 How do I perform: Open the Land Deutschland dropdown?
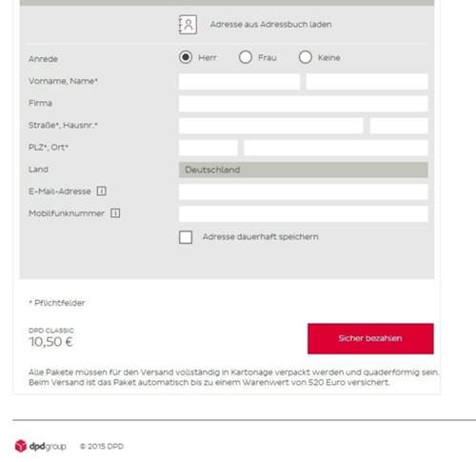304,170
